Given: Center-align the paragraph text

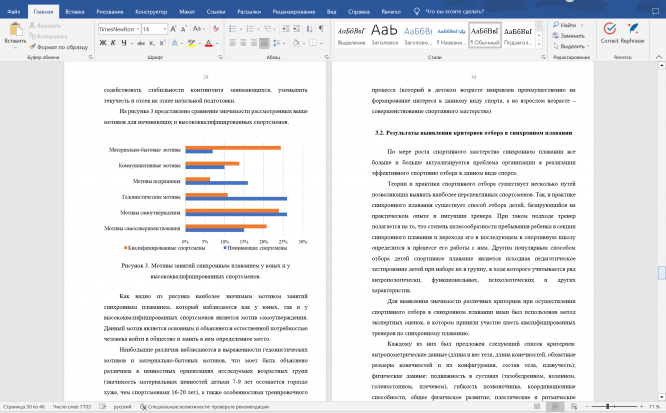Looking at the screenshot, I should 243,43.
